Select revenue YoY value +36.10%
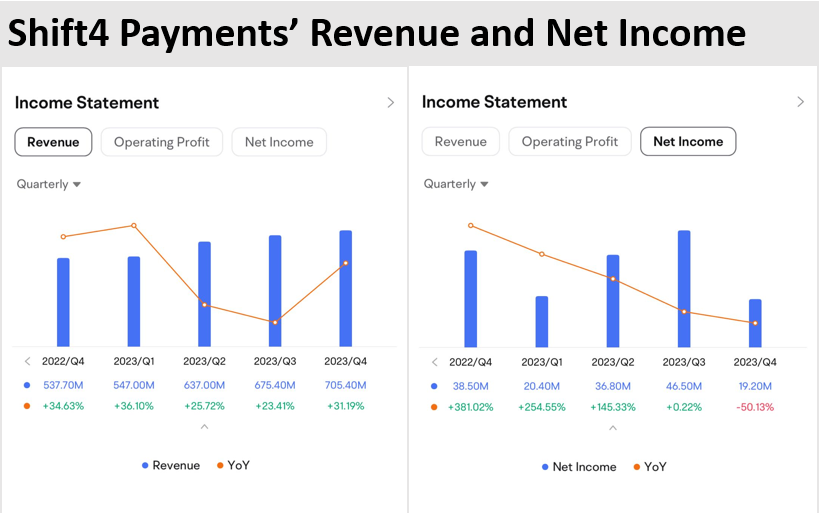This screenshot has width=820, height=513. point(134,406)
